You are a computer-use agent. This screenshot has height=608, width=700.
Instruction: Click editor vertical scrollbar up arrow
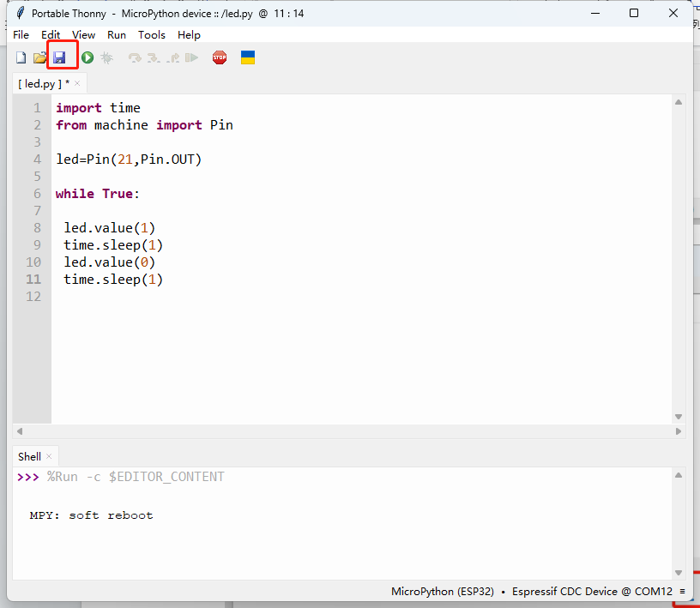coord(679,102)
